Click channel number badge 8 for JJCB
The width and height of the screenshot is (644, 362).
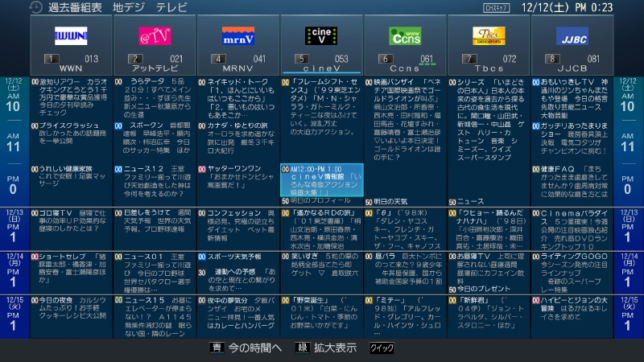553,59
